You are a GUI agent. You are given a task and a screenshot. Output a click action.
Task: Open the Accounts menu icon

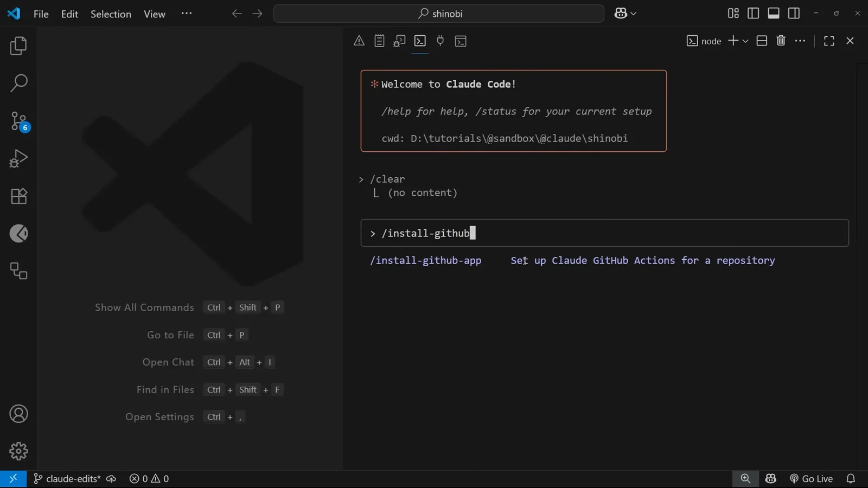click(x=18, y=414)
